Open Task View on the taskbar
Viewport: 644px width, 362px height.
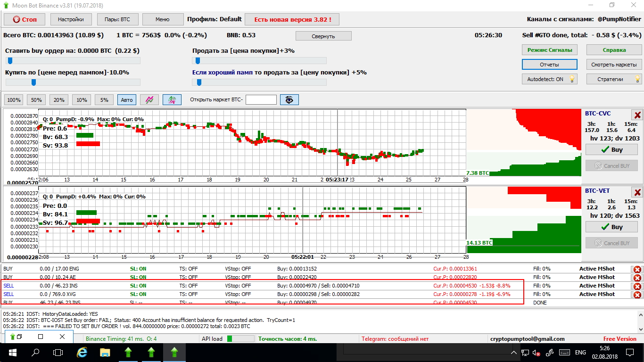tap(58, 352)
